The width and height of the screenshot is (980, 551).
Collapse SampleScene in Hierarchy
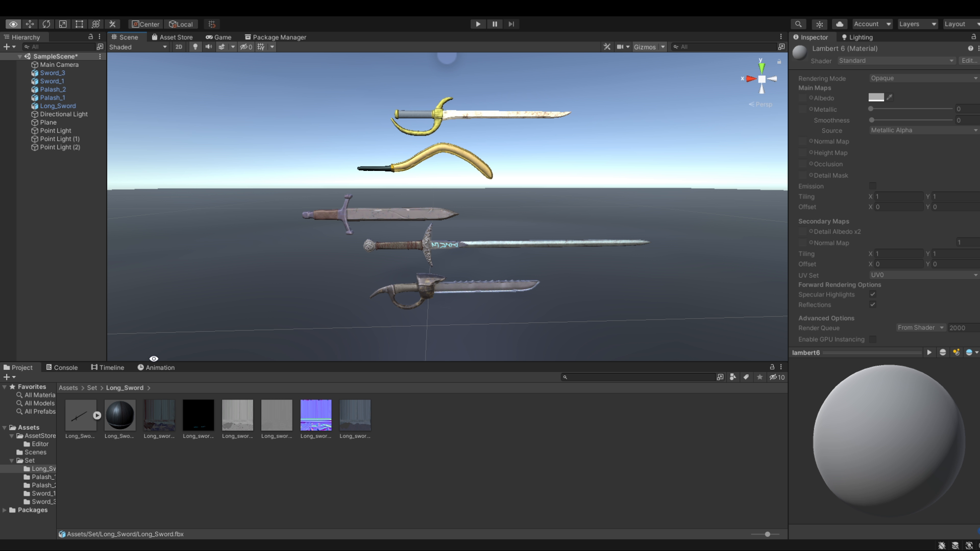pyautogui.click(x=20, y=57)
